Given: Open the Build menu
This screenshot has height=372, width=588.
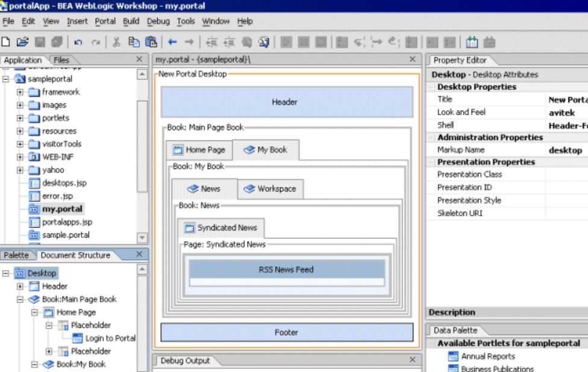Looking at the screenshot, I should pos(131,21).
